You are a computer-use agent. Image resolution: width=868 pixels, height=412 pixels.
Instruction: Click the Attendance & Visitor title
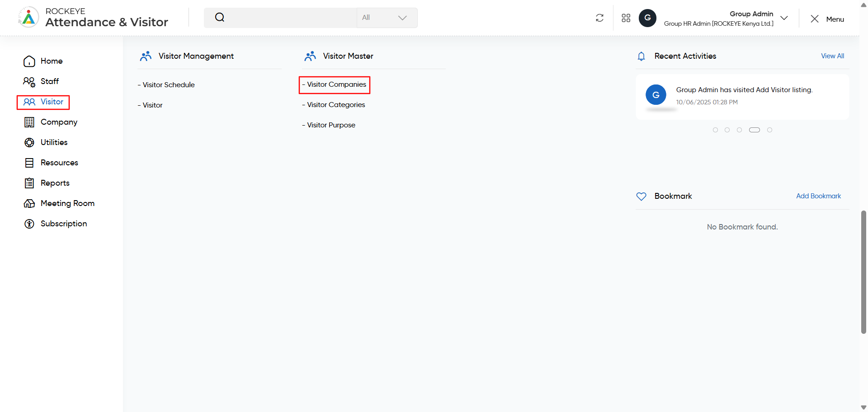[x=107, y=22]
